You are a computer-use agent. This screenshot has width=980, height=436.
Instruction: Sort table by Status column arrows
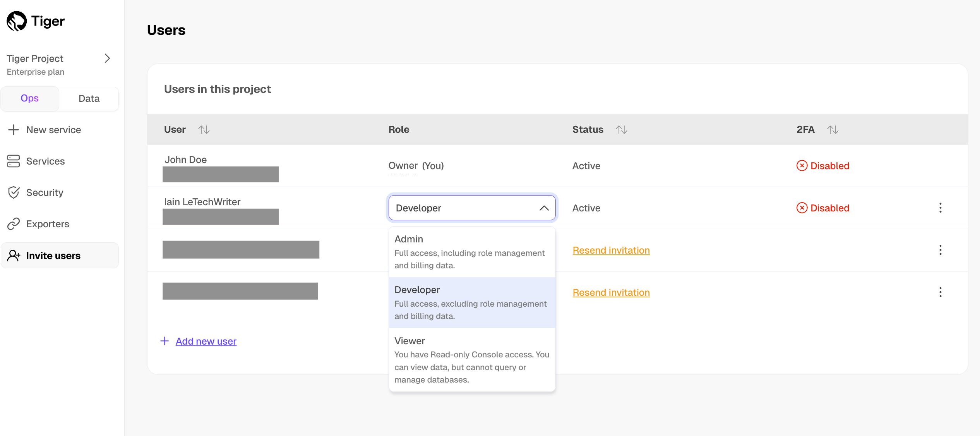(x=622, y=130)
